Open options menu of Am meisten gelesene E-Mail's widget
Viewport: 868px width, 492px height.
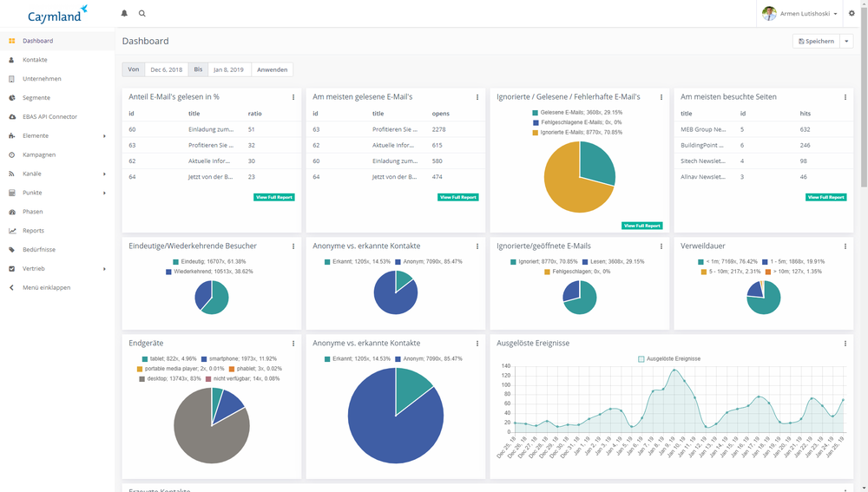click(x=477, y=97)
